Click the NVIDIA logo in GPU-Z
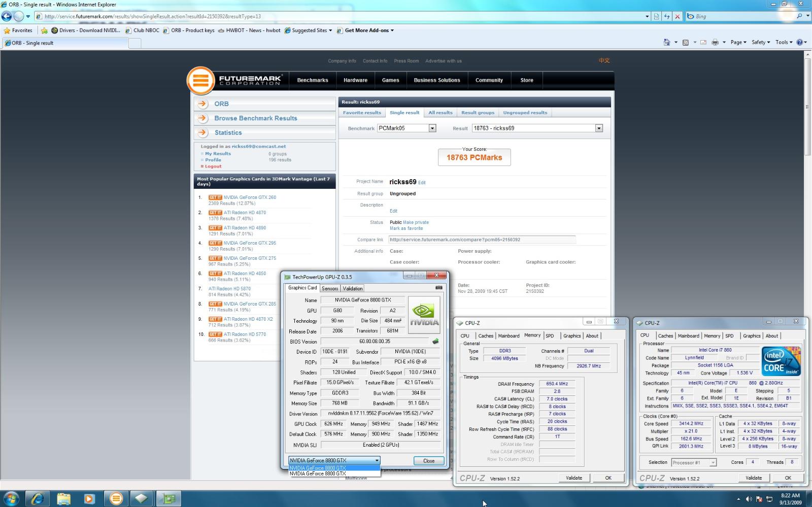 (424, 315)
